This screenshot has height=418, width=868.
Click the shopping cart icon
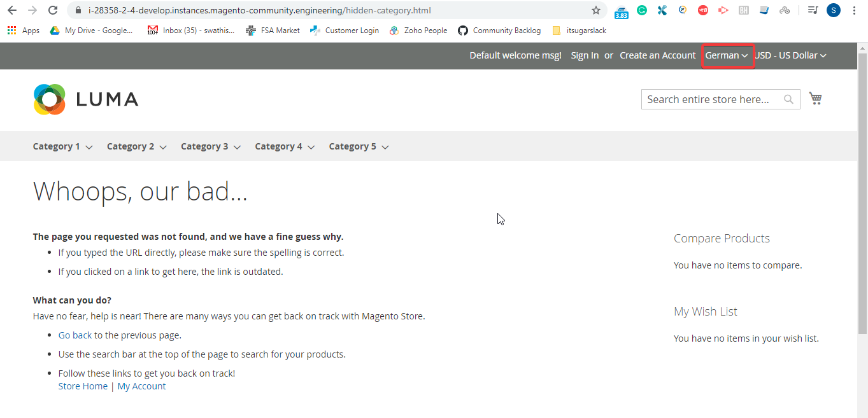(815, 98)
